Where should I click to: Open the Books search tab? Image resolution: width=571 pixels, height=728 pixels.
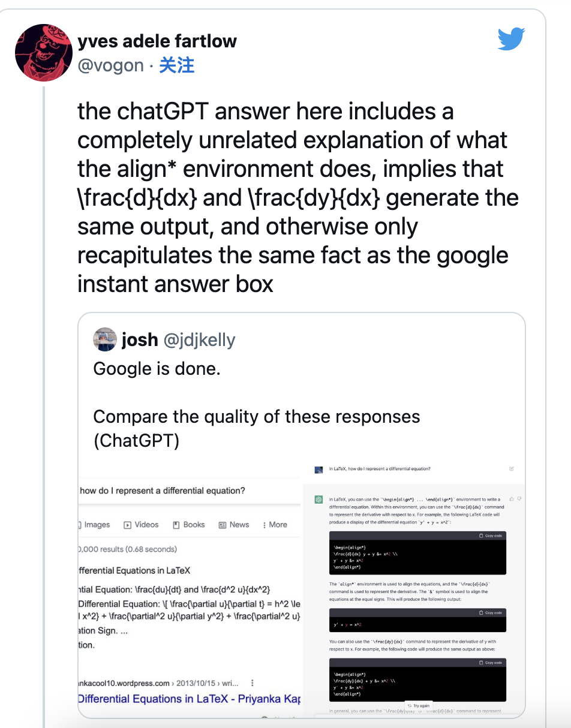(189, 525)
